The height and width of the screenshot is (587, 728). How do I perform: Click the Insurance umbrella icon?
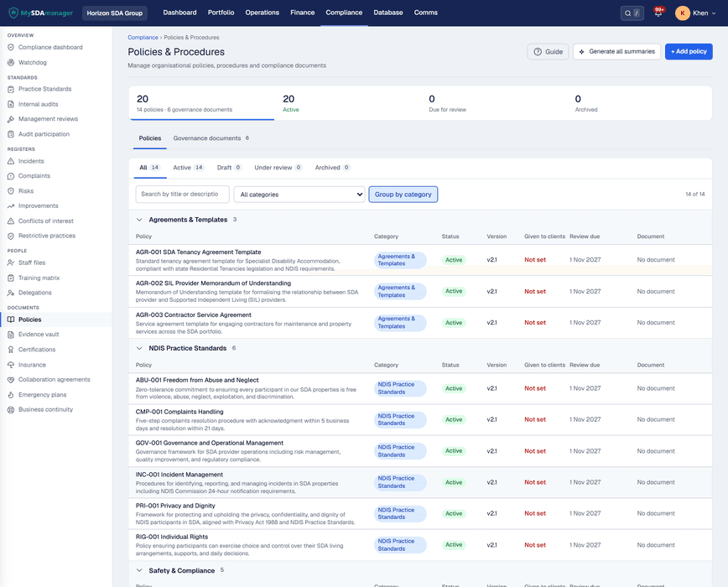[11, 365]
